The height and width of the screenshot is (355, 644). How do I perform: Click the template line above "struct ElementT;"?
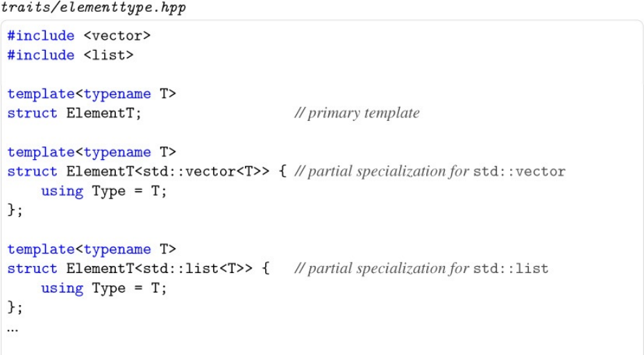[92, 94]
